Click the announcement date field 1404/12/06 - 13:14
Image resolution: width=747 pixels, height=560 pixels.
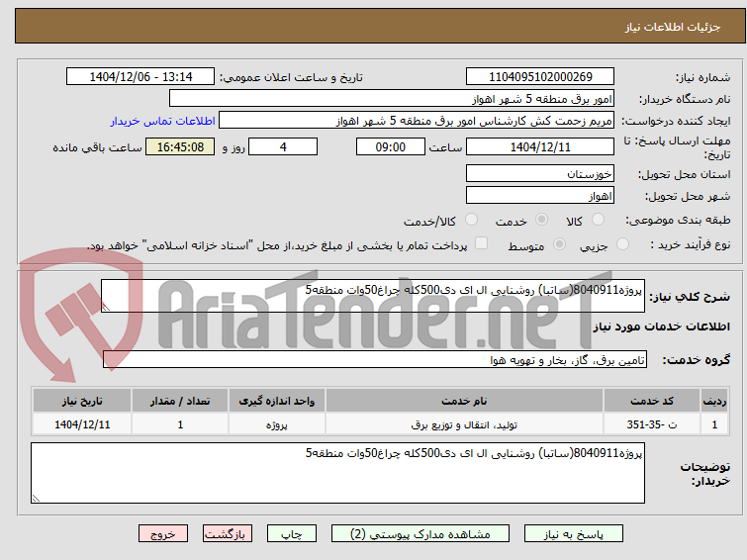pos(140,77)
